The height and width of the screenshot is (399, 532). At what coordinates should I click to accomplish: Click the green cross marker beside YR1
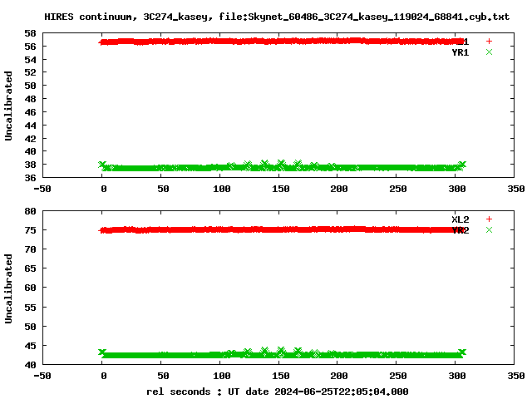pos(489,52)
